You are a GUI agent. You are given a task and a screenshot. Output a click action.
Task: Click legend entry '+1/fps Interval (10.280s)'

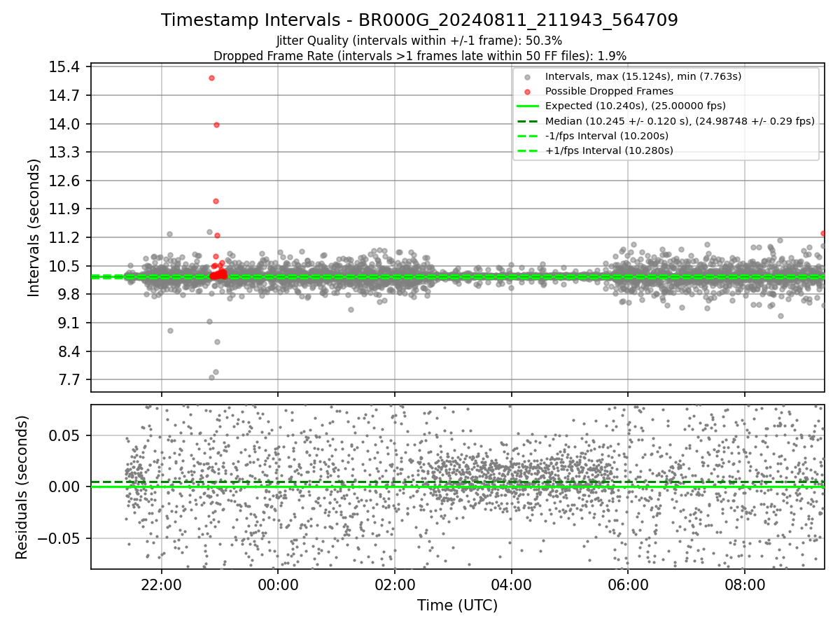click(x=609, y=150)
